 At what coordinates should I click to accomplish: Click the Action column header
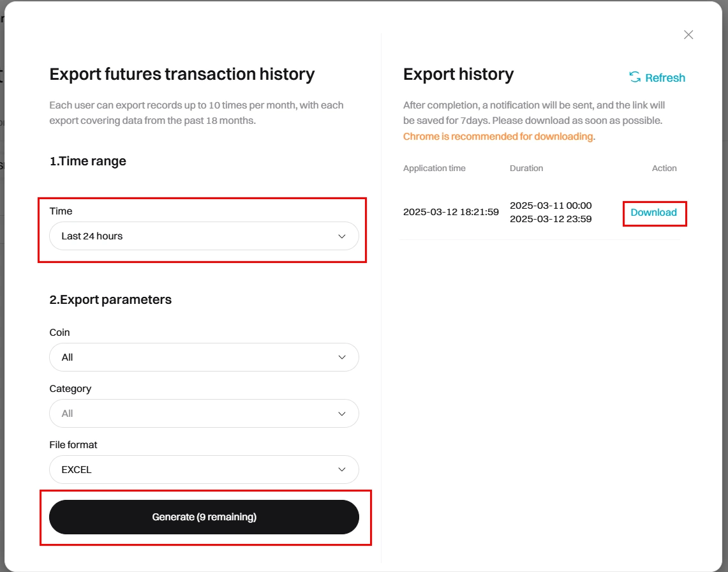click(x=664, y=169)
